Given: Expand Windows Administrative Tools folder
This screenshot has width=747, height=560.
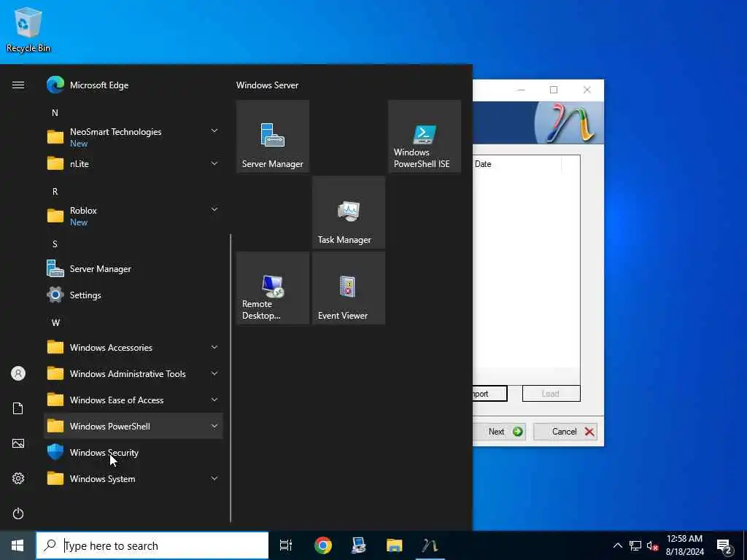Looking at the screenshot, I should [133, 374].
